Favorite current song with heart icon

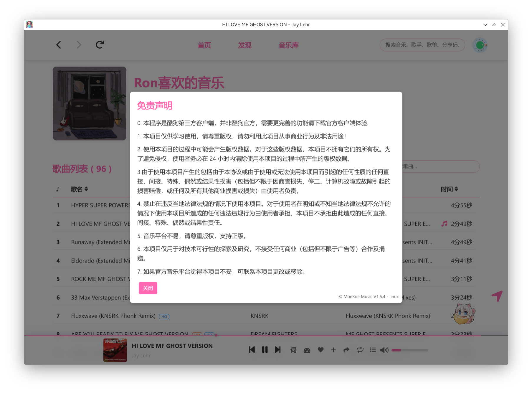(320, 350)
